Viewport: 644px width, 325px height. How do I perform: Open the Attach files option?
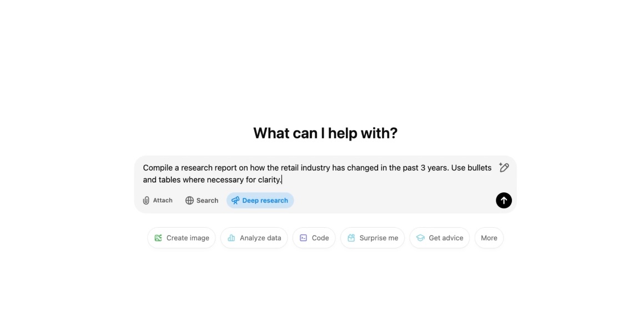coord(158,201)
